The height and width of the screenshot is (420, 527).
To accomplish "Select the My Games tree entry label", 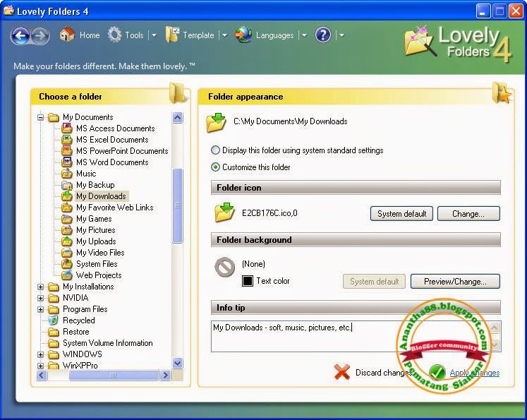I will (94, 219).
